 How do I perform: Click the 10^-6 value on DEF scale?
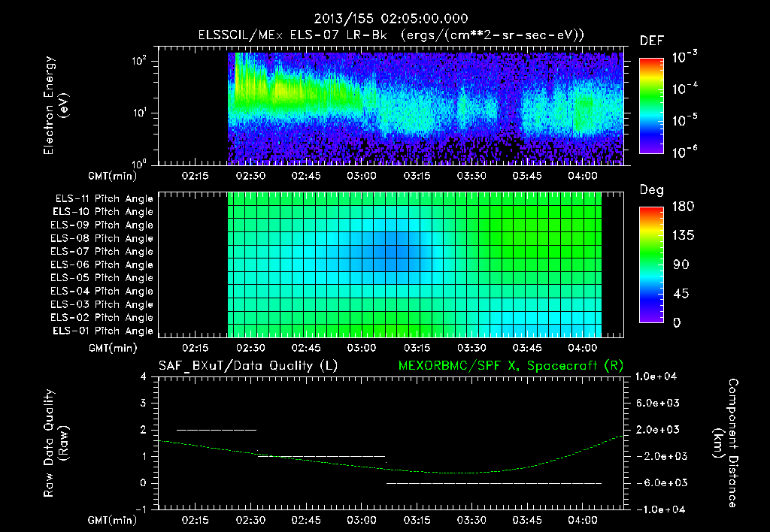[x=685, y=152]
